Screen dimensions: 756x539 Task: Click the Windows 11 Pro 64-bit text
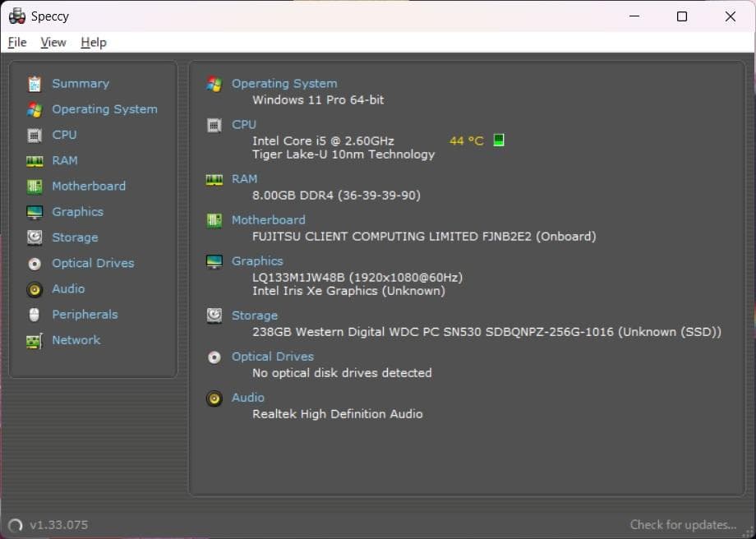point(318,100)
